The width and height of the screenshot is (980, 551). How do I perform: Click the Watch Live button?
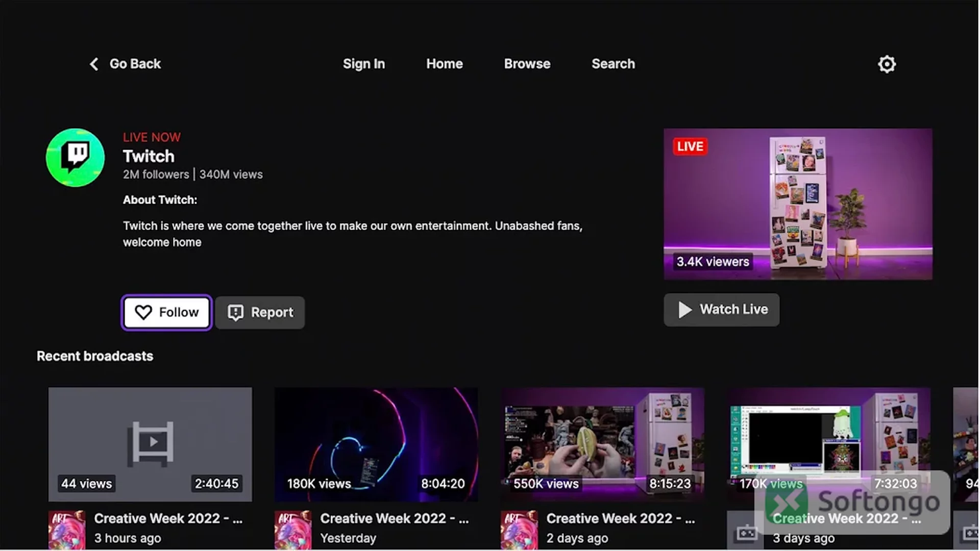(x=722, y=310)
